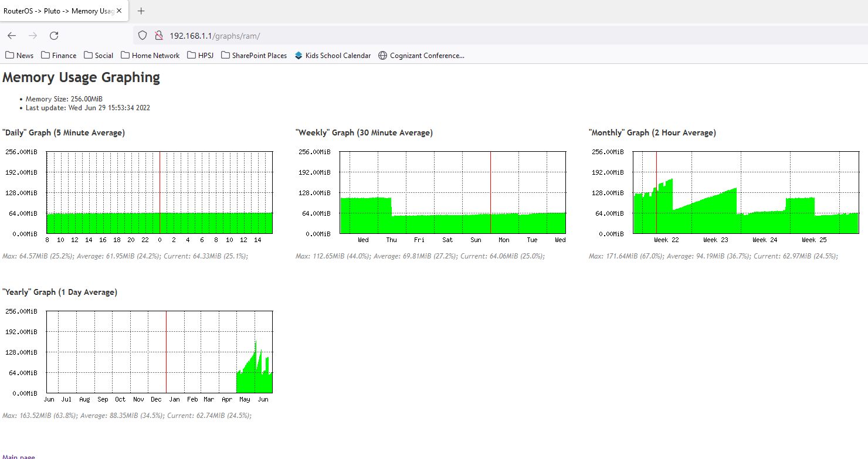
Task: Click the browser back arrow
Action: pos(12,36)
